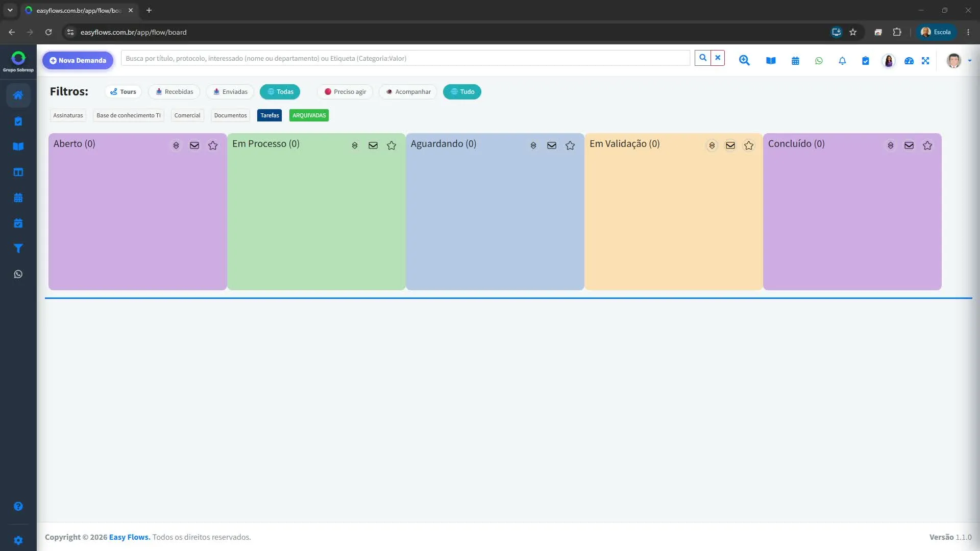Switch to the Assinaturas flow tab

(x=68, y=115)
